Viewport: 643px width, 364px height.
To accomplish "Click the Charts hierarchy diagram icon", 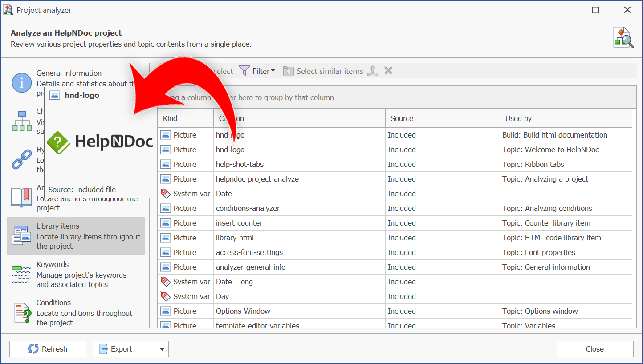I will [22, 121].
